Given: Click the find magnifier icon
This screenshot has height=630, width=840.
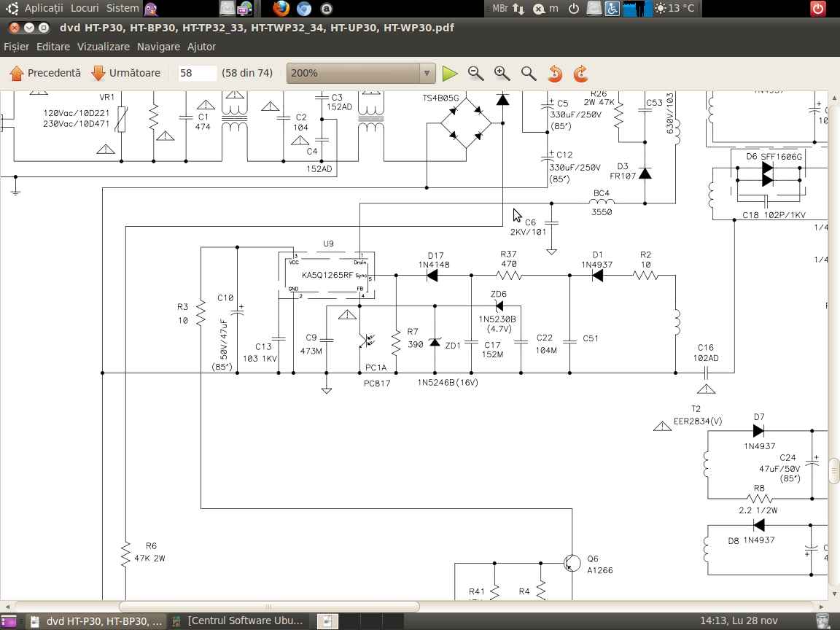Looking at the screenshot, I should click(x=529, y=73).
